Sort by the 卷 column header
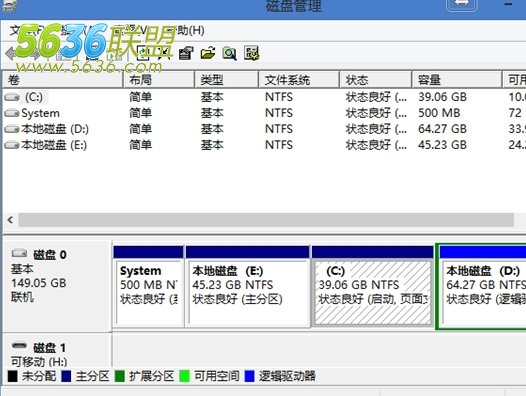 pyautogui.click(x=63, y=80)
